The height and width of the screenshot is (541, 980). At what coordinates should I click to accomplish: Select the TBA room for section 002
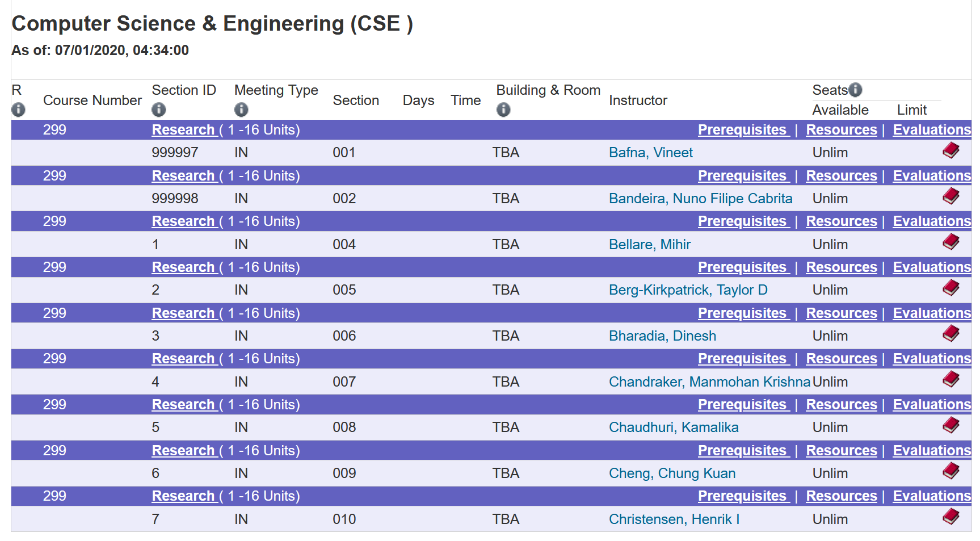(x=506, y=199)
